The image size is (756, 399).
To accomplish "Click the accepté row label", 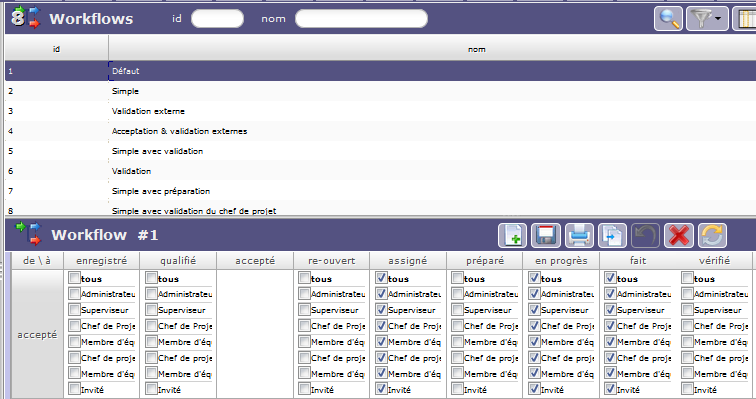I will [37, 334].
